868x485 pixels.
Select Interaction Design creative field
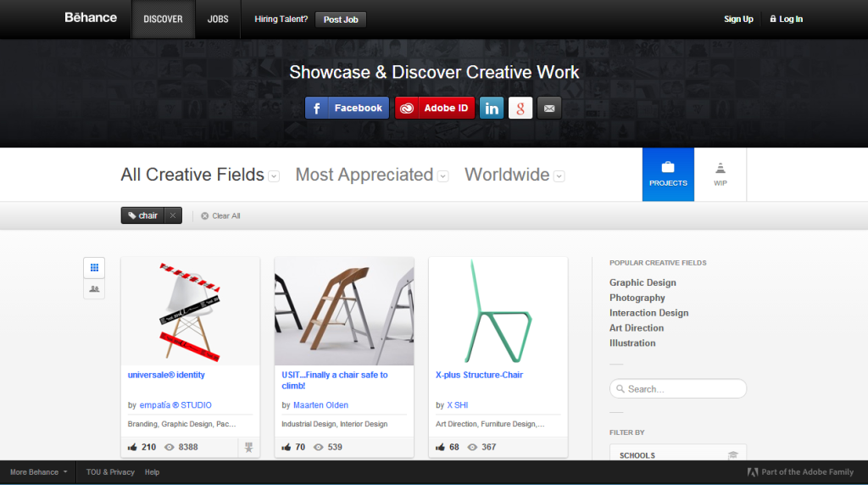click(648, 313)
